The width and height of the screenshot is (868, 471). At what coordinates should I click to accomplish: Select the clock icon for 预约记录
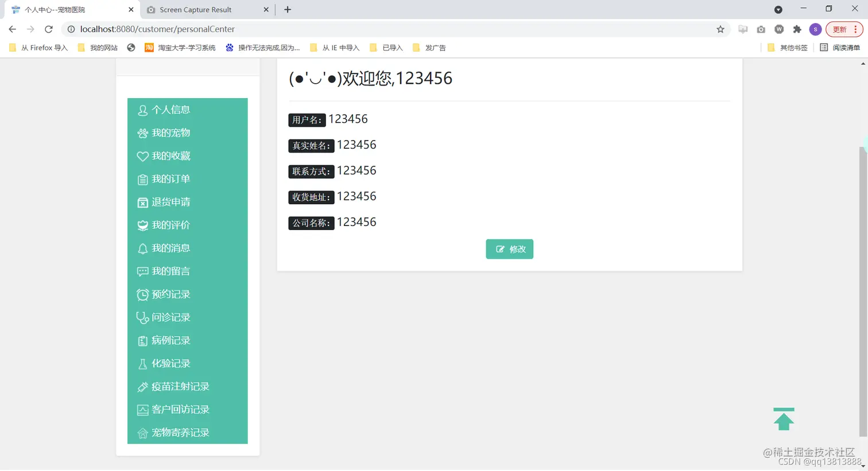tap(142, 294)
